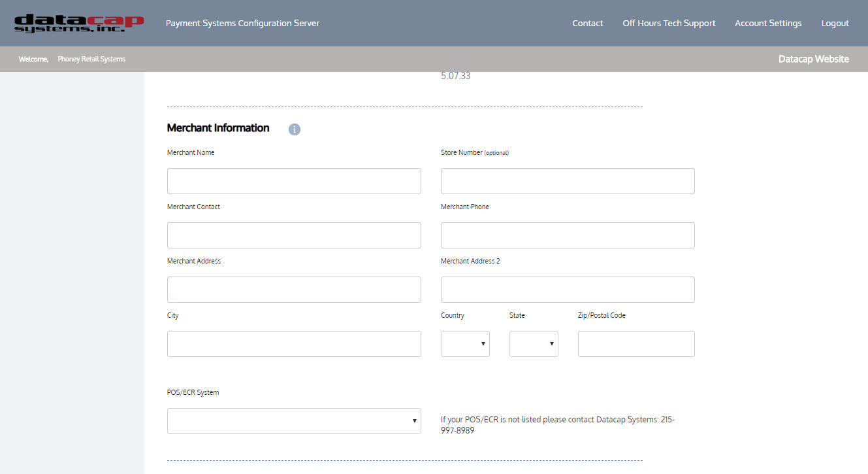Go to Account Settings

768,23
